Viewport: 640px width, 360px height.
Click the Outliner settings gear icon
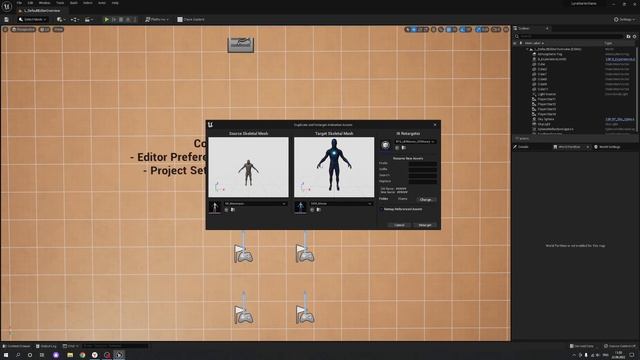pyautogui.click(x=634, y=36)
